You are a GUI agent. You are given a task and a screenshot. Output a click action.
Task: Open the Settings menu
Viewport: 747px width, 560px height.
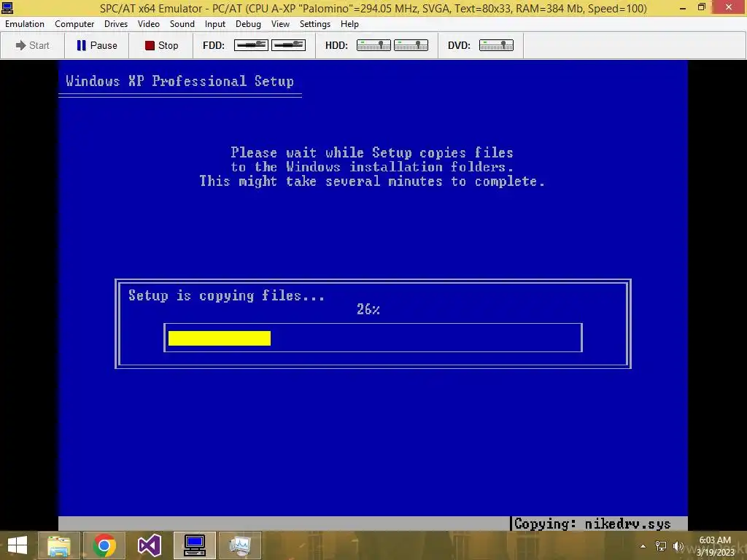tap(315, 24)
